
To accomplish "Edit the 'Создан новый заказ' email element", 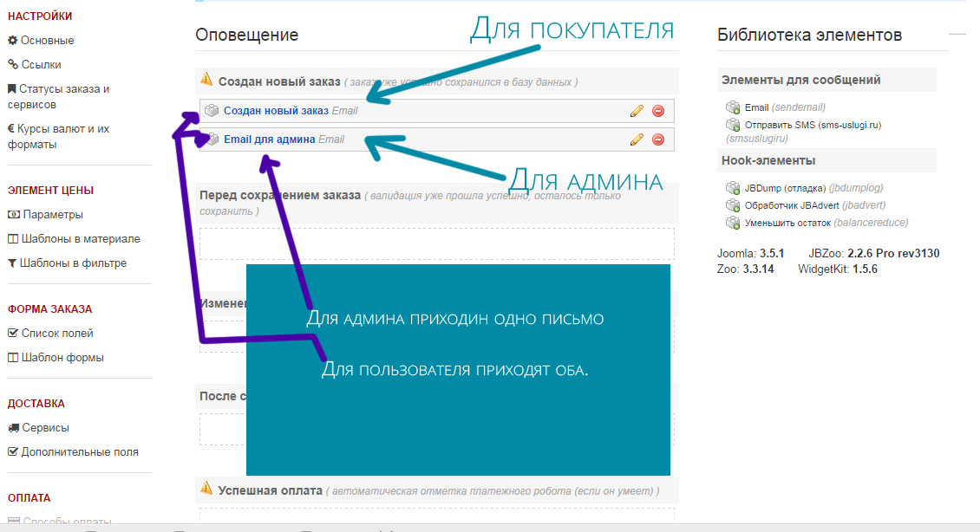I will click(637, 111).
